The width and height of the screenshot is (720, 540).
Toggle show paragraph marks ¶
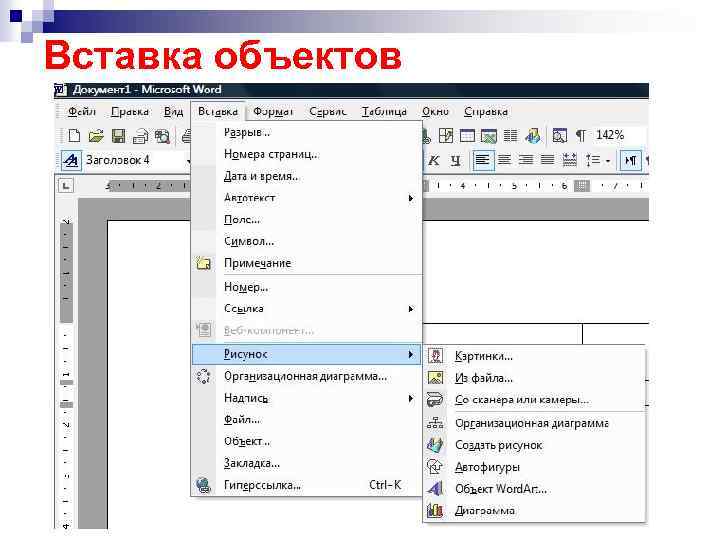tap(581, 135)
